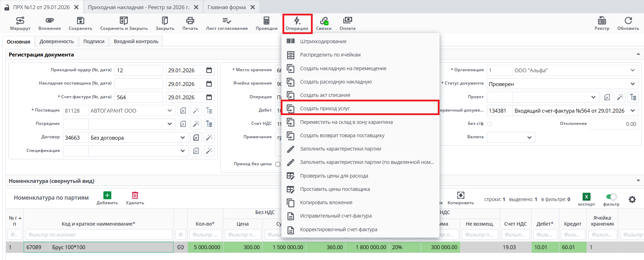Tick the Без с/ф checkbox
This screenshot has width=644, height=260.
click(490, 124)
